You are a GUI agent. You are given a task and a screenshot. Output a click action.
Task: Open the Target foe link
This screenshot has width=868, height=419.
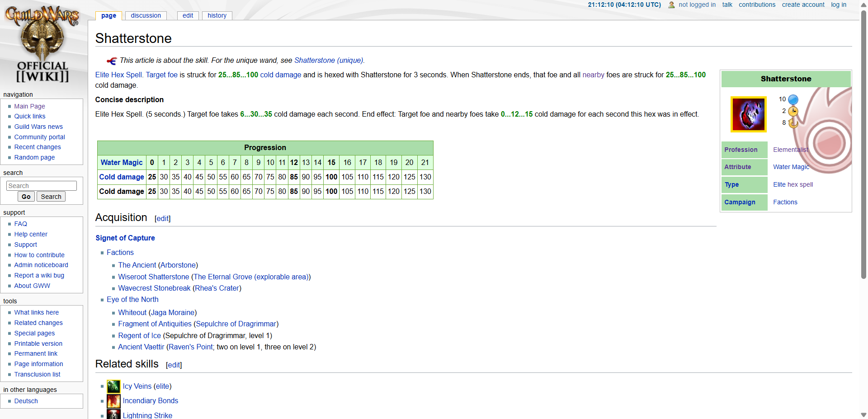coord(161,75)
